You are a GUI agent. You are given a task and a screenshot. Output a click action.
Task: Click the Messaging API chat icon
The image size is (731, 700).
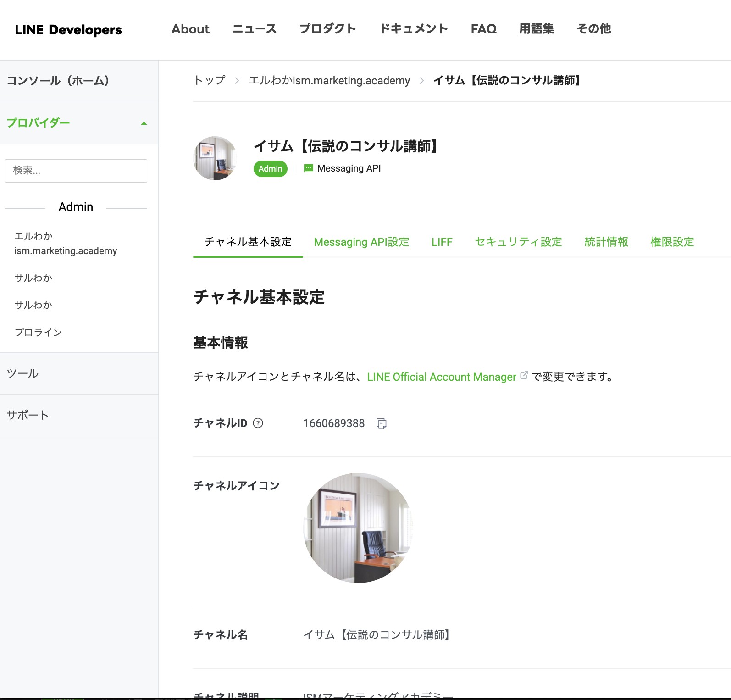coord(309,168)
